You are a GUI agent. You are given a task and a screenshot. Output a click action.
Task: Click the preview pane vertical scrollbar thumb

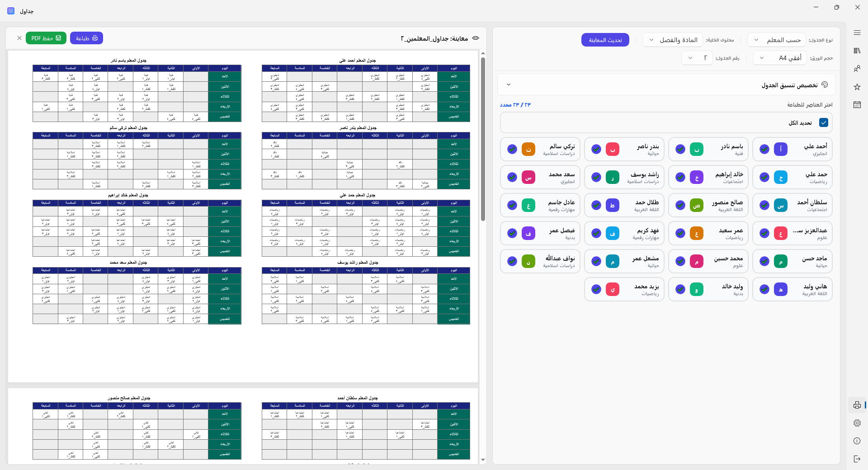click(x=483, y=136)
